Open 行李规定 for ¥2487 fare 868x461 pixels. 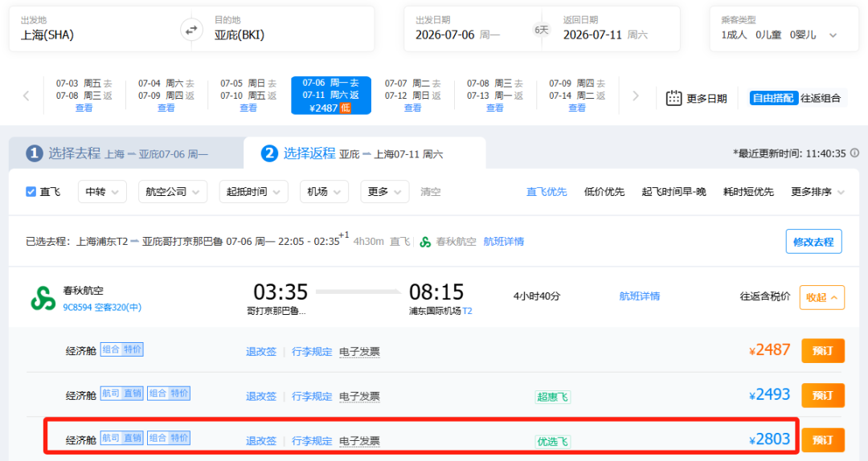(x=312, y=352)
